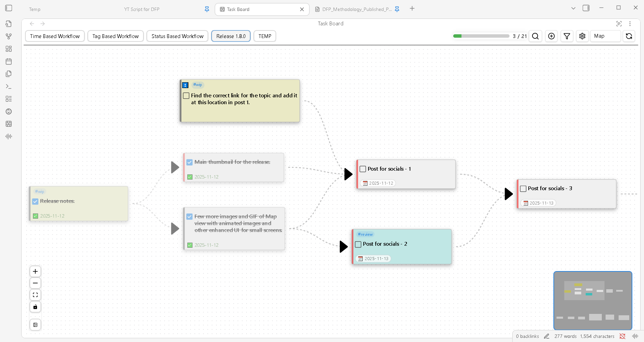
Task: Check the 'Post for socials - 1' checkbox
Action: pos(363,169)
